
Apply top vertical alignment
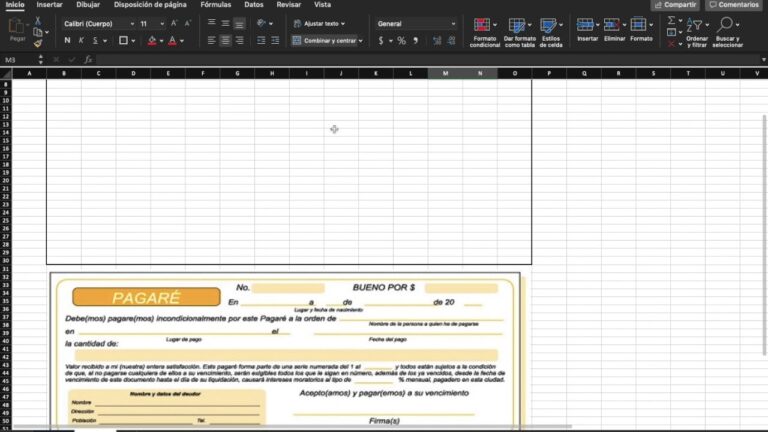212,23
